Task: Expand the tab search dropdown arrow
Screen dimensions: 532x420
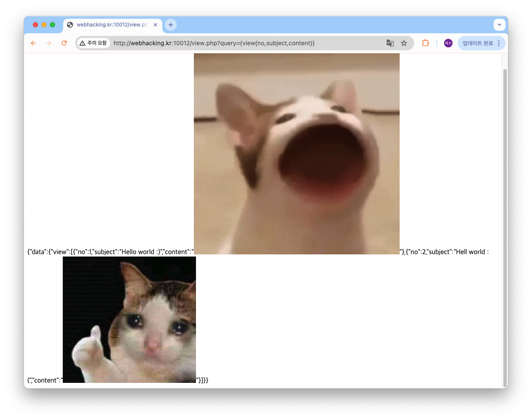Action: (500, 25)
